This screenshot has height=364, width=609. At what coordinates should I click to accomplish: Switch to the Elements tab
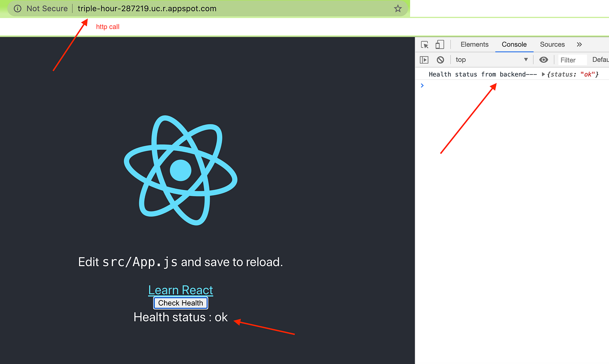474,44
